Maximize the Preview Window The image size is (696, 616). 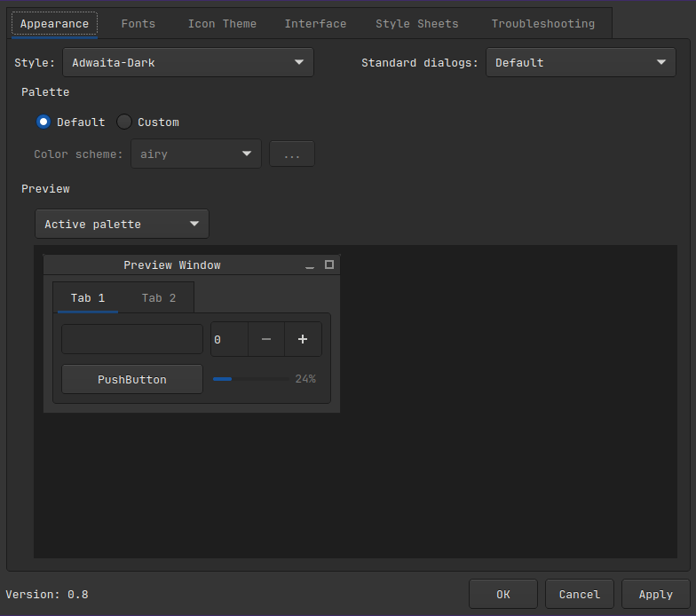[x=329, y=265]
